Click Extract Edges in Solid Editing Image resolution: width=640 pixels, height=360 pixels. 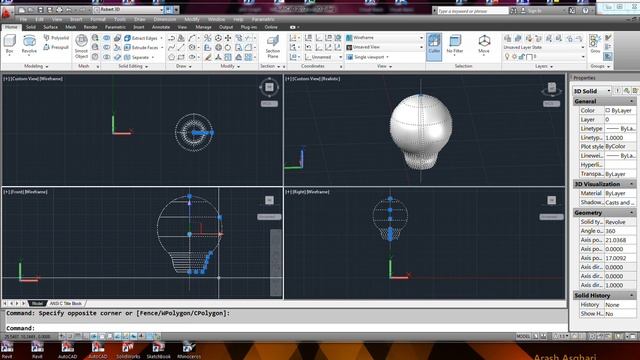point(141,38)
